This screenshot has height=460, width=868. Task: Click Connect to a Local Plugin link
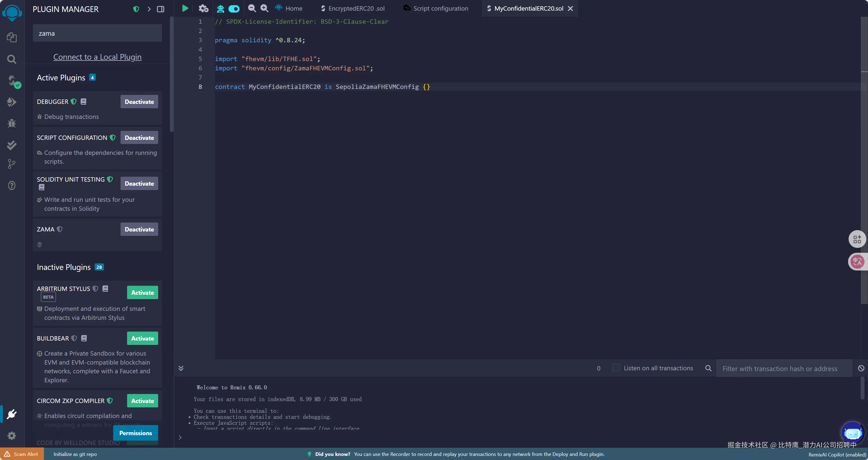coord(97,57)
